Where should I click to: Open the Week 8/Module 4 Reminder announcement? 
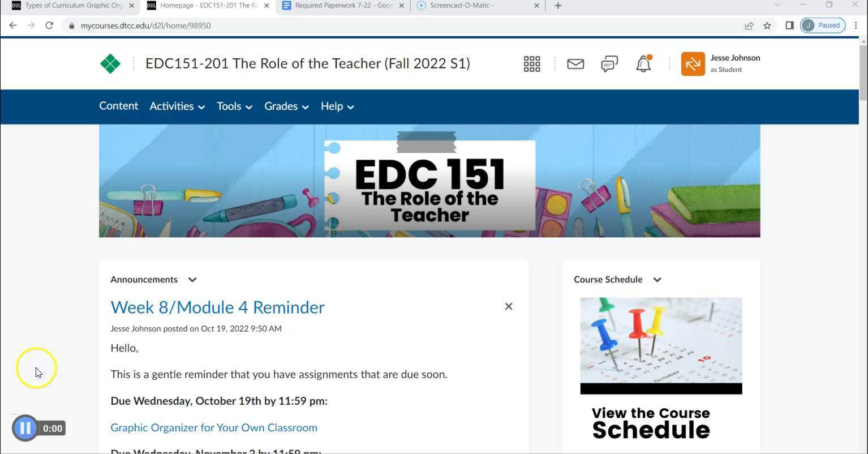tap(217, 307)
